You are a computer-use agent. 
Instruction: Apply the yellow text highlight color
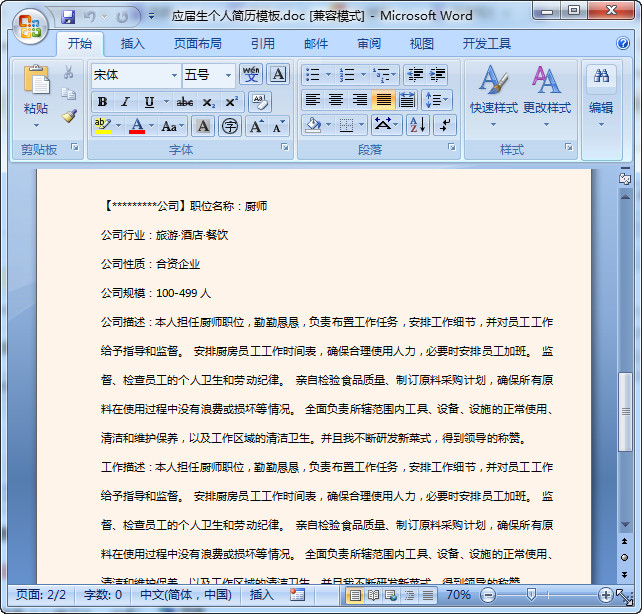(x=102, y=125)
